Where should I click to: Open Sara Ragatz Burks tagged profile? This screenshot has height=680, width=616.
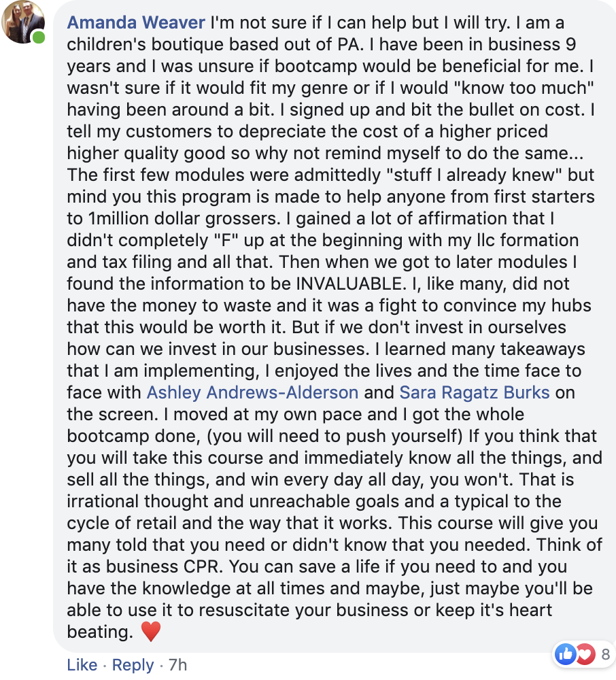[474, 392]
